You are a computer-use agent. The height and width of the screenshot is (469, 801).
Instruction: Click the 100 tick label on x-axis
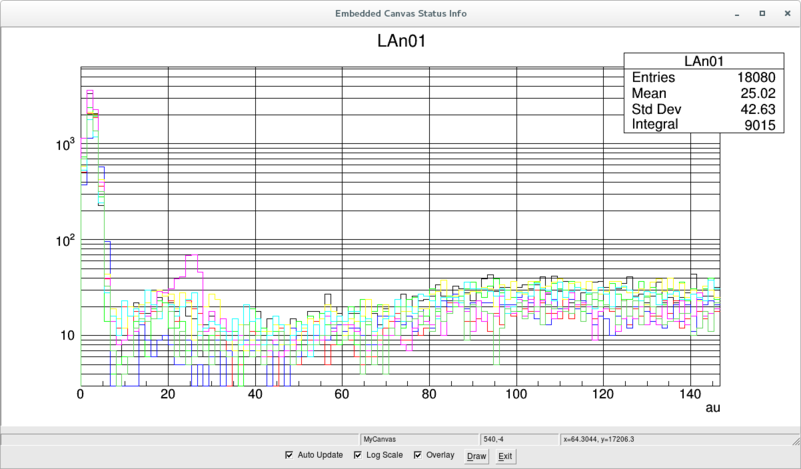(516, 395)
